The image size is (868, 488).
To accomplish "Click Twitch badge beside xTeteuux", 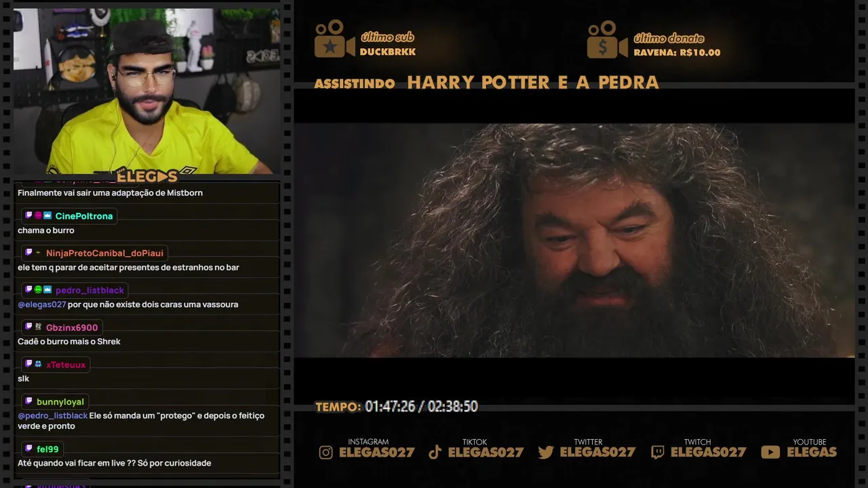I will pos(28,364).
